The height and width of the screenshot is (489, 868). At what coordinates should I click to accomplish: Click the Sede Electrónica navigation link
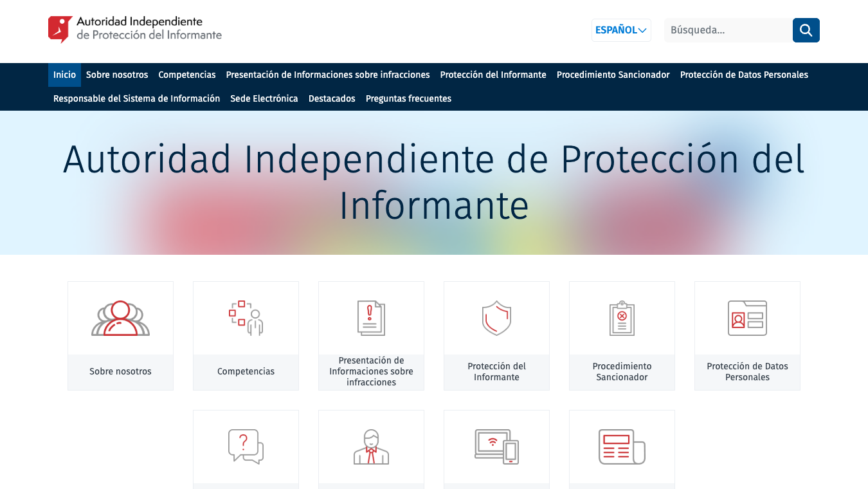coord(264,98)
